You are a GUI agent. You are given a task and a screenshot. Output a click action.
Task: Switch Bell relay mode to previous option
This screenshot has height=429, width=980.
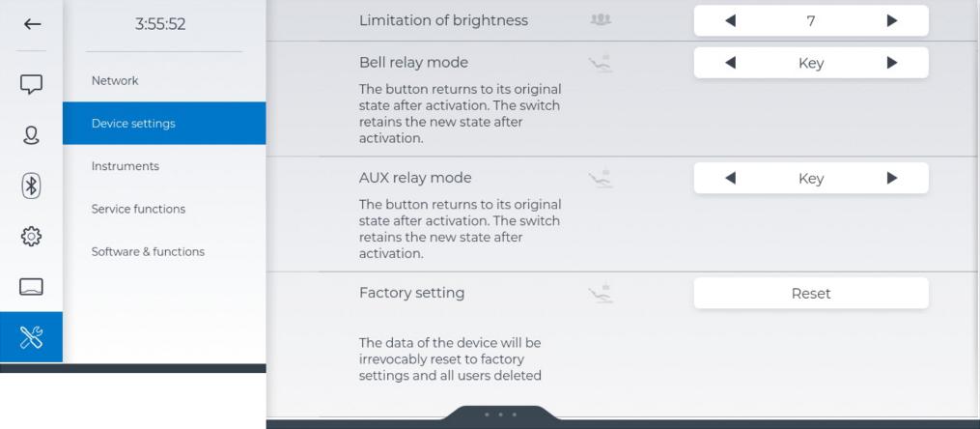pos(730,63)
